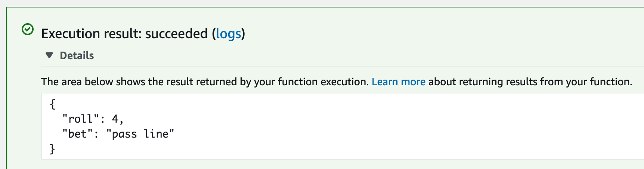Image resolution: width=644 pixels, height=169 pixels.
Task: Click the closing parenthesis after logs
Action: 243,34
